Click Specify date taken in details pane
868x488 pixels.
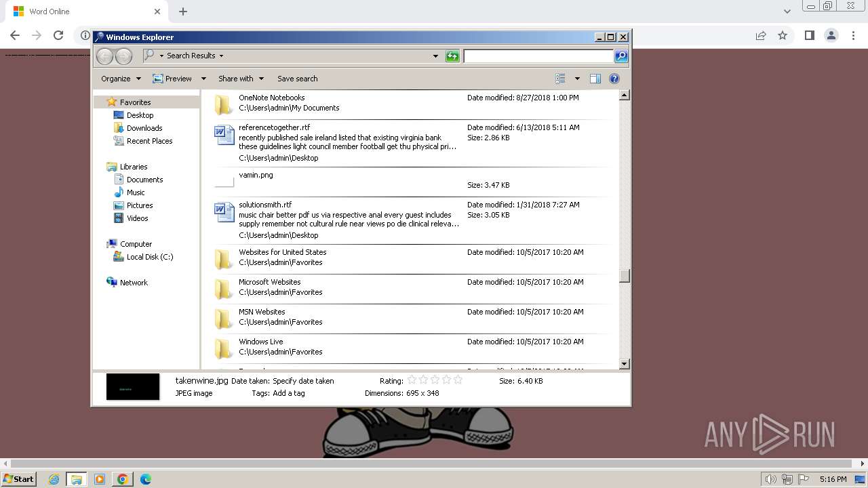(x=303, y=381)
